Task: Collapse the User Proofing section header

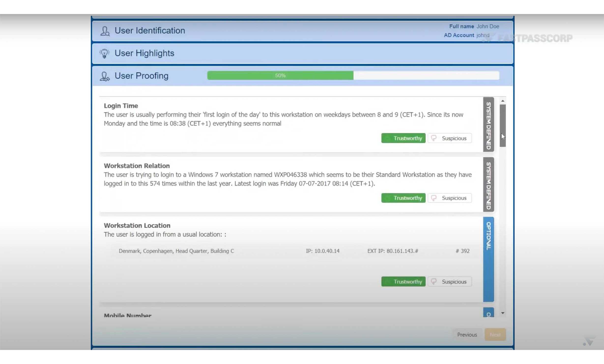Action: point(142,76)
